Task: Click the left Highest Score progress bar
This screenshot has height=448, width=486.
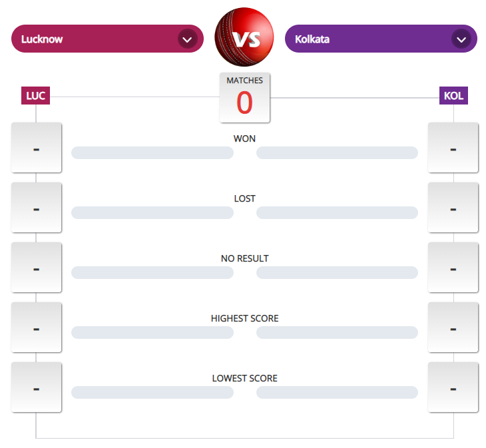Action: click(x=152, y=333)
